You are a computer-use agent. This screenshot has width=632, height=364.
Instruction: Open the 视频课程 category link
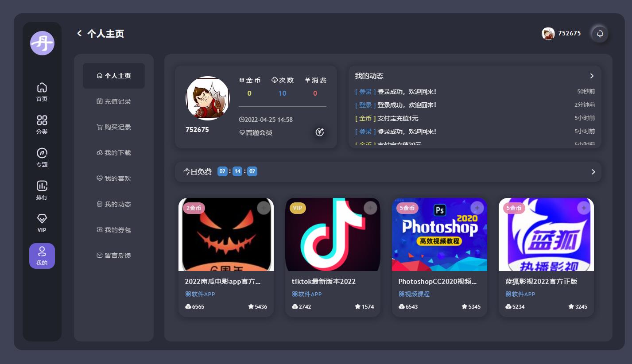414,294
